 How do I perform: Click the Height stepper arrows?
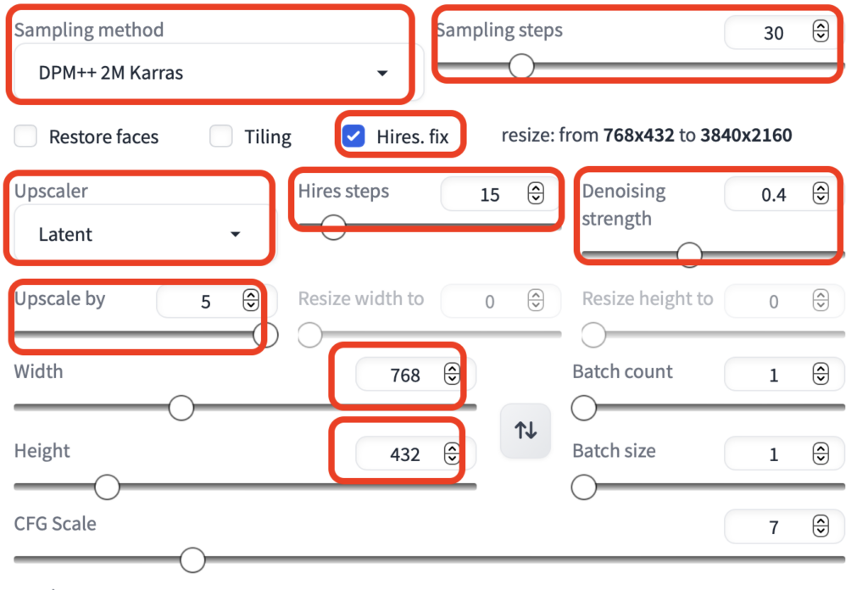(452, 454)
